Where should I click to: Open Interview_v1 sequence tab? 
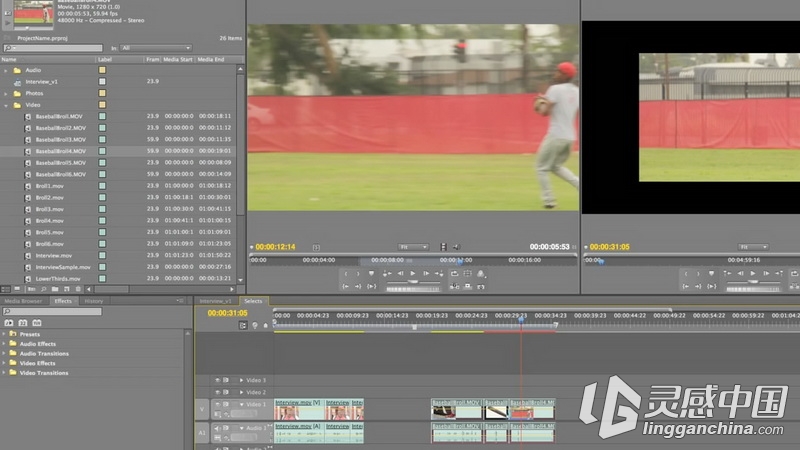click(215, 301)
